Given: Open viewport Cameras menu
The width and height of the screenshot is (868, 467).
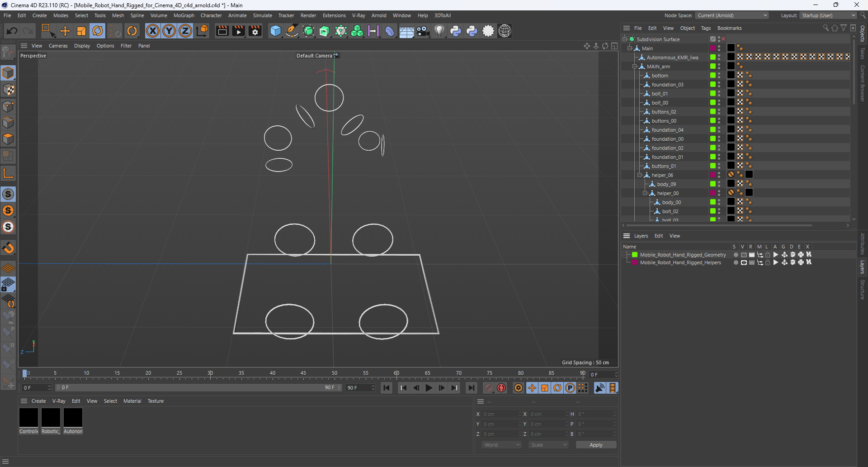Looking at the screenshot, I should [58, 46].
